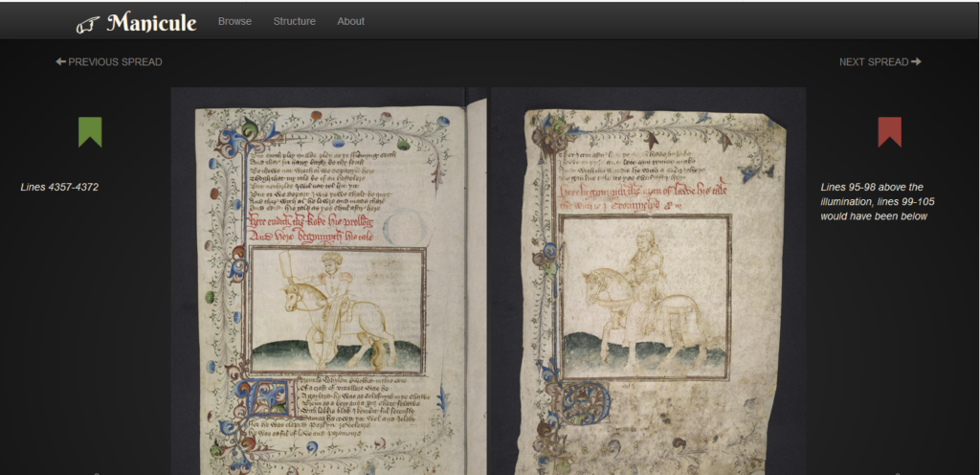Click the book gutter between the pages

pos(477,287)
